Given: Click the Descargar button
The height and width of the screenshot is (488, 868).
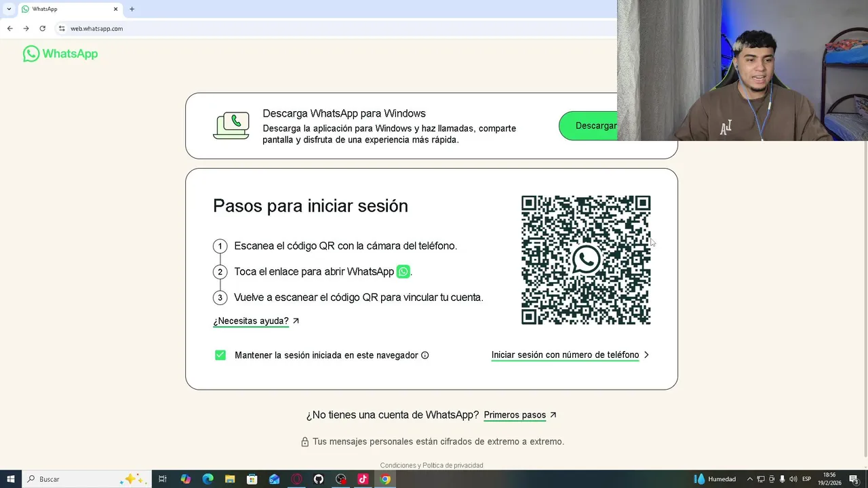Looking at the screenshot, I should pos(589,126).
